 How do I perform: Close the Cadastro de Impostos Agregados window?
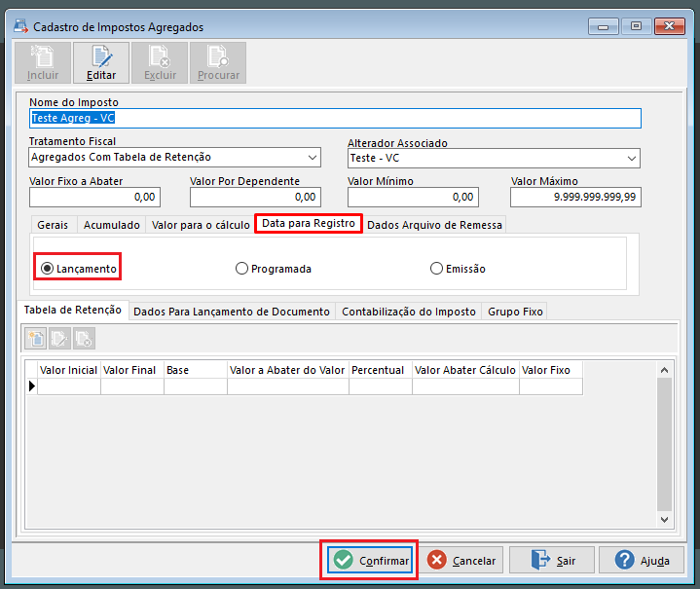pos(670,26)
